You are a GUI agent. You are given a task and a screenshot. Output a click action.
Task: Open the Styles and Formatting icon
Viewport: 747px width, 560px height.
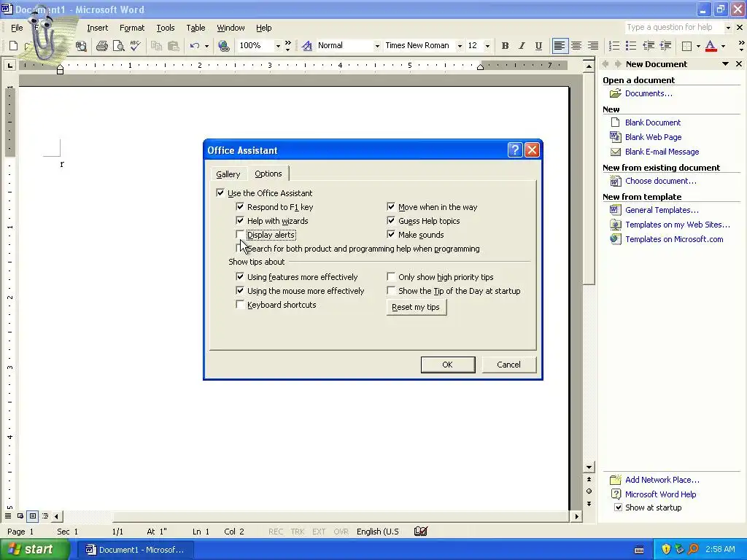[x=307, y=46]
